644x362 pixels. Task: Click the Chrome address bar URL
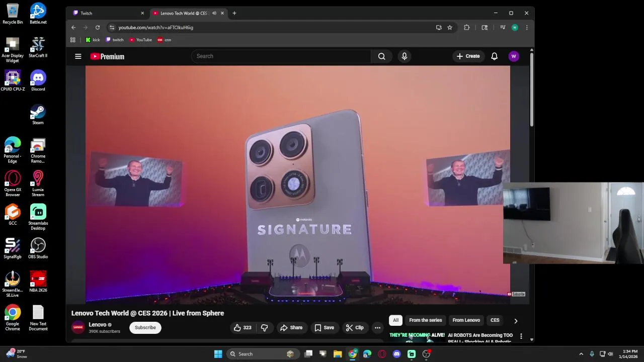(x=156, y=28)
